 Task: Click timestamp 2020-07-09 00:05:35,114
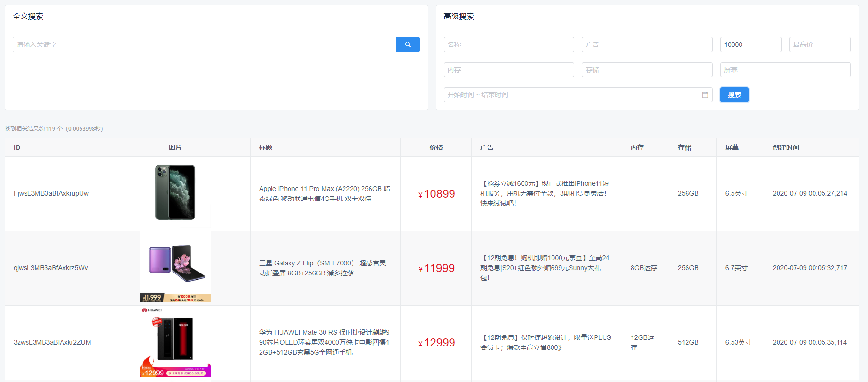(x=810, y=342)
